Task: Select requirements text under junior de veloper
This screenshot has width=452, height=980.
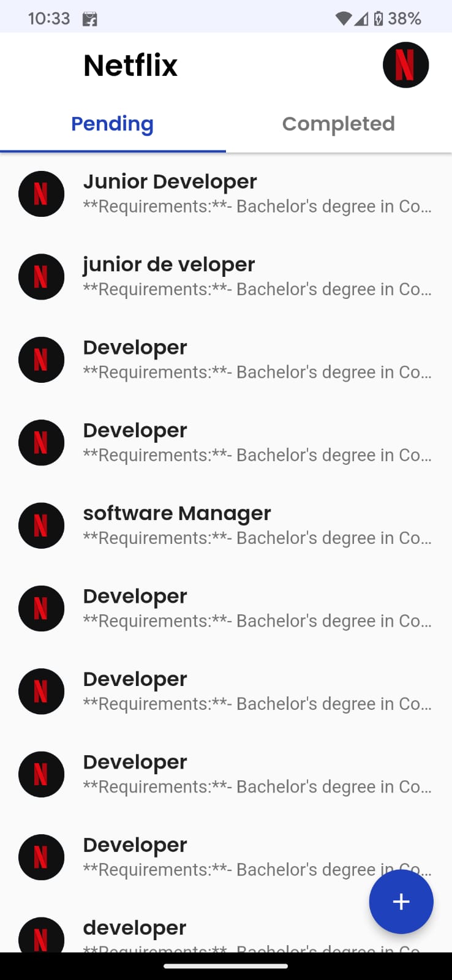Action: 257,289
